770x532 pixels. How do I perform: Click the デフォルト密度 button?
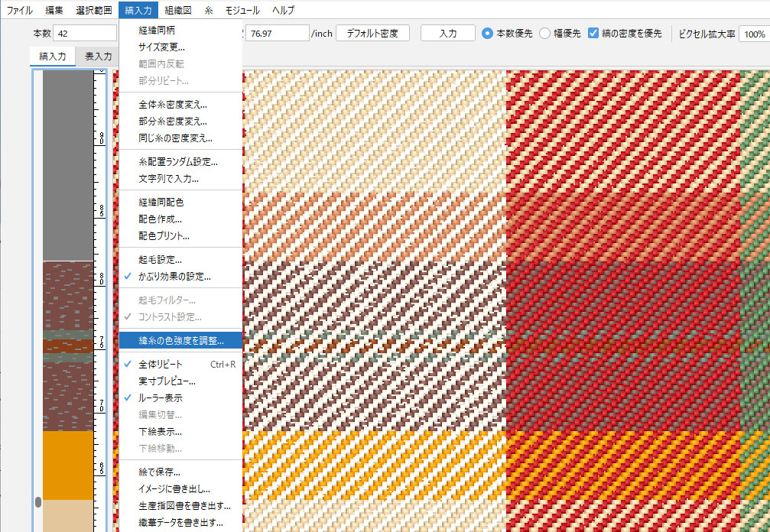click(x=372, y=34)
